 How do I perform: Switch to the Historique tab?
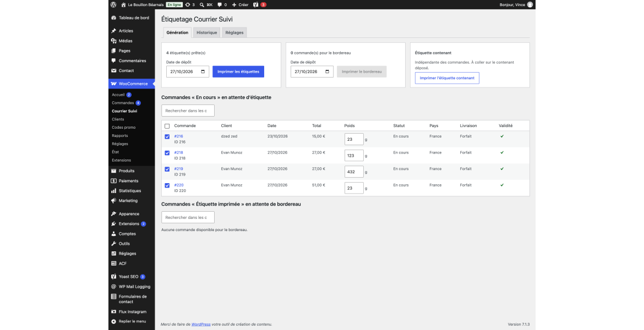(206, 32)
